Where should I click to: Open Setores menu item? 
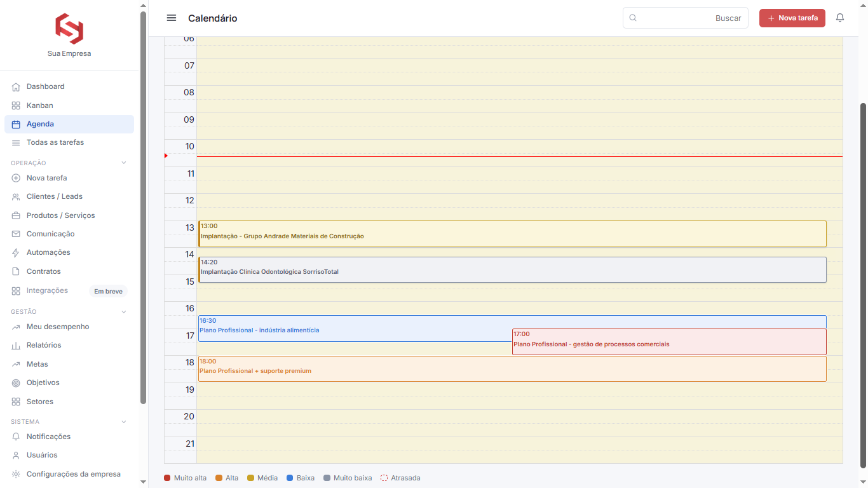tap(69, 402)
